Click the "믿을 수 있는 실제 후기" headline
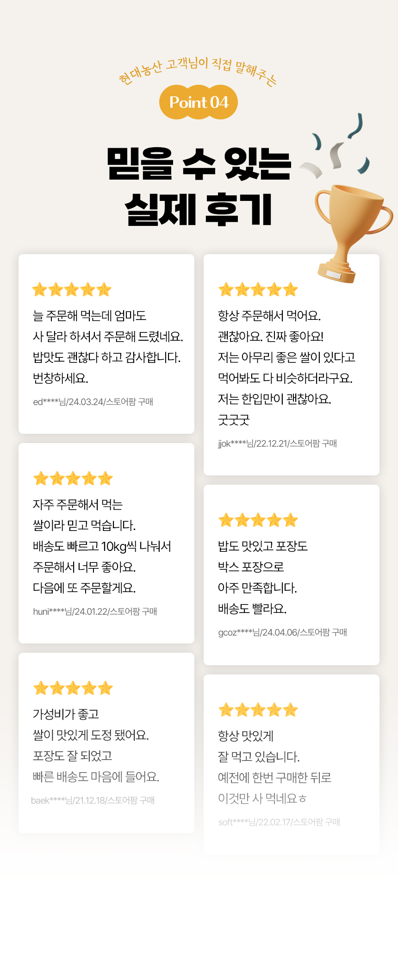Viewport: 398px width, 980px height. [x=199, y=187]
